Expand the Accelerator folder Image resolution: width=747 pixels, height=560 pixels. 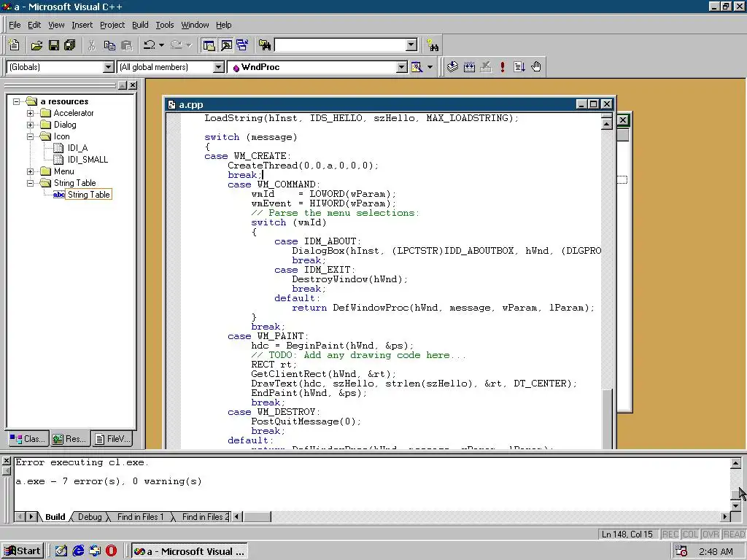click(x=30, y=113)
